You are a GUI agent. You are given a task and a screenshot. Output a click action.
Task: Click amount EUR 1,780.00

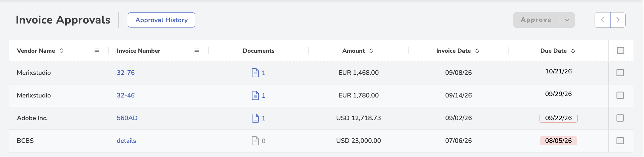359,95
